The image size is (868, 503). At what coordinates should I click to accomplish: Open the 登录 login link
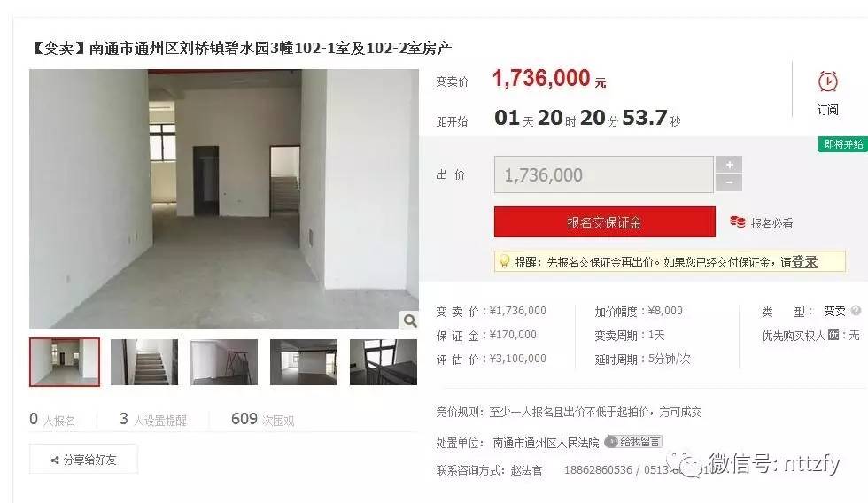[x=804, y=262]
